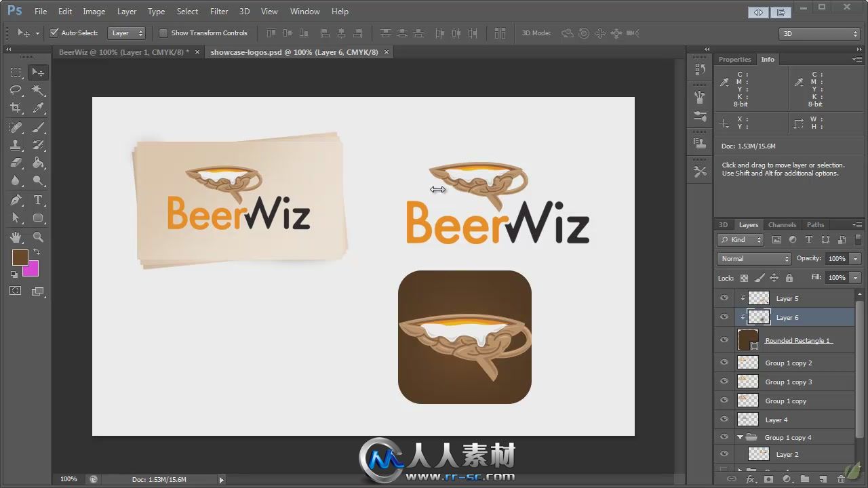Select the Path Selection tool
868x488 pixels.
pyautogui.click(x=16, y=218)
